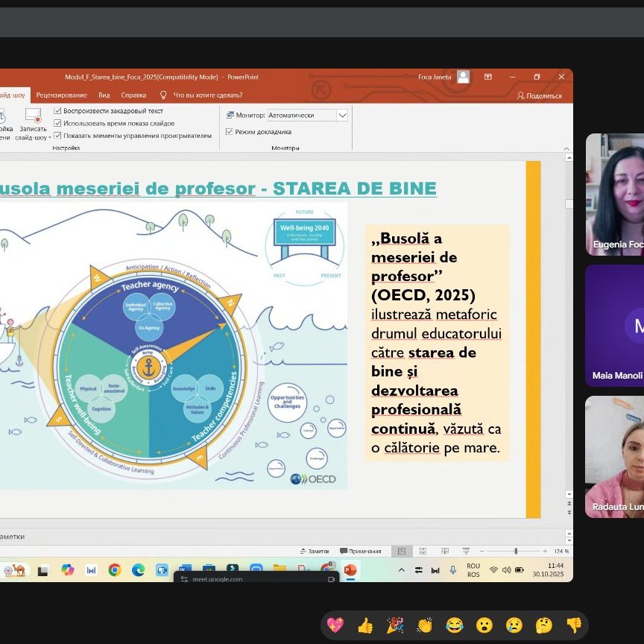Send the thumbs up emoji reaction
The width and height of the screenshot is (644, 644).
365,625
